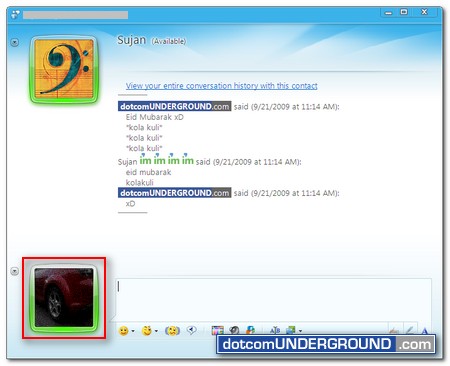Click the activities/games icon in toolbar
The height and width of the screenshot is (366, 450).
pyautogui.click(x=234, y=330)
